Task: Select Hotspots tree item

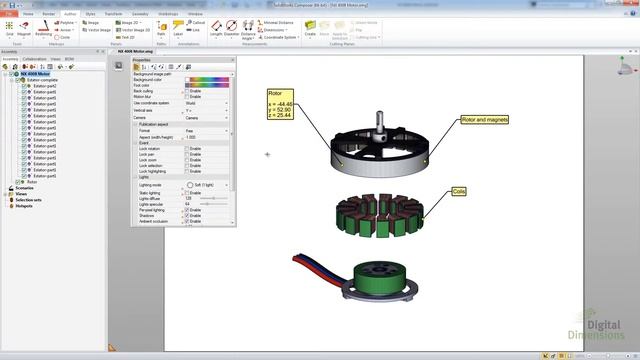Action: point(24,206)
